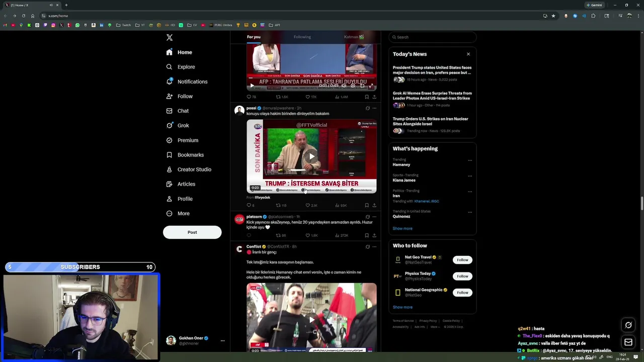The width and height of the screenshot is (644, 362).
Task: Click the Grok icon on possi's post
Action: pyautogui.click(x=367, y=108)
